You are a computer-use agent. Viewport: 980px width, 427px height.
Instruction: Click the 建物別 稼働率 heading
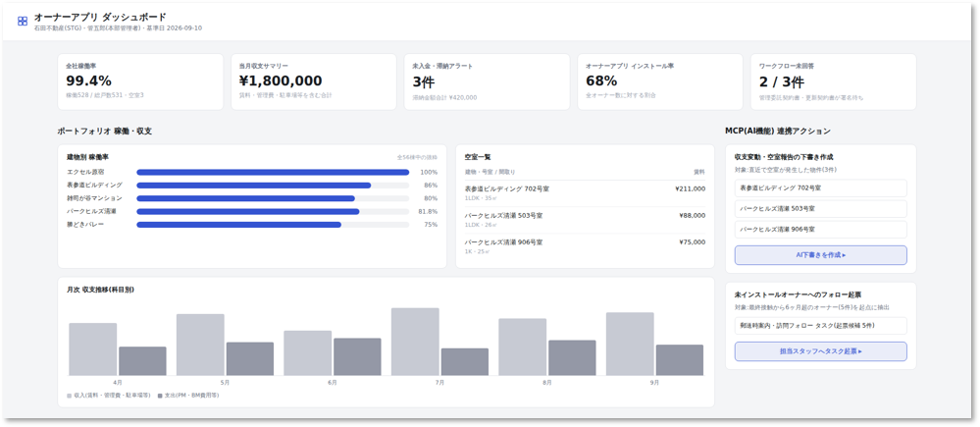point(88,157)
